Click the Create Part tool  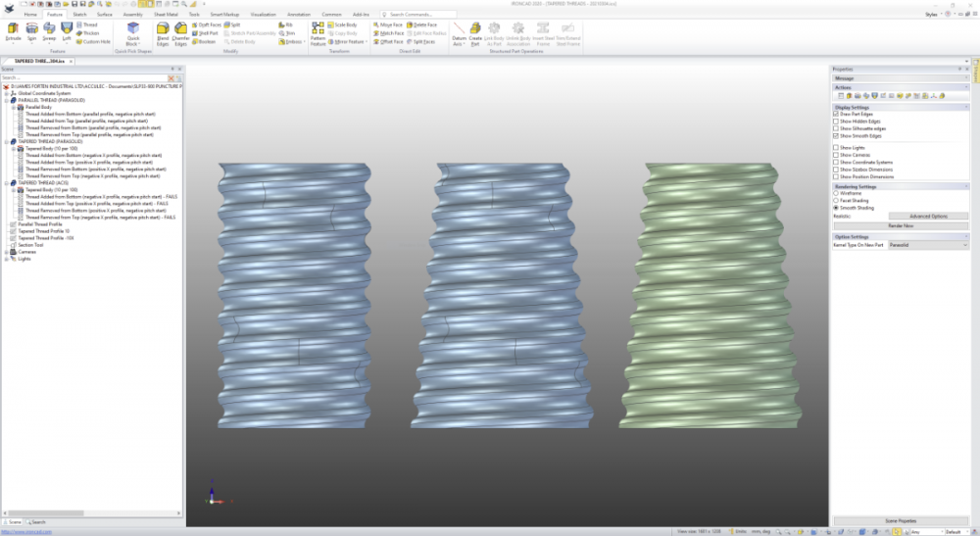(475, 33)
